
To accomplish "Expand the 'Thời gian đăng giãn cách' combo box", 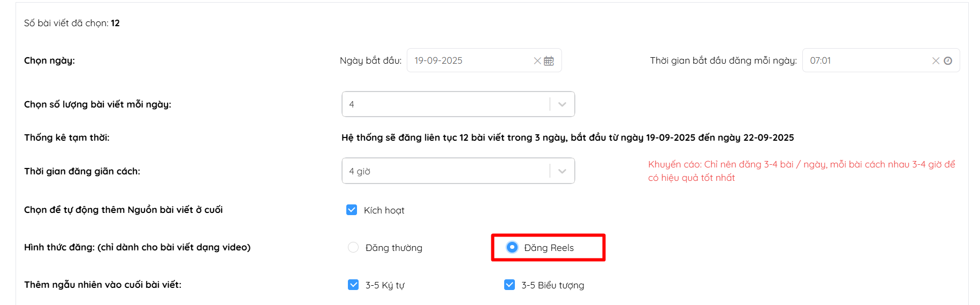I will (x=444, y=171).
